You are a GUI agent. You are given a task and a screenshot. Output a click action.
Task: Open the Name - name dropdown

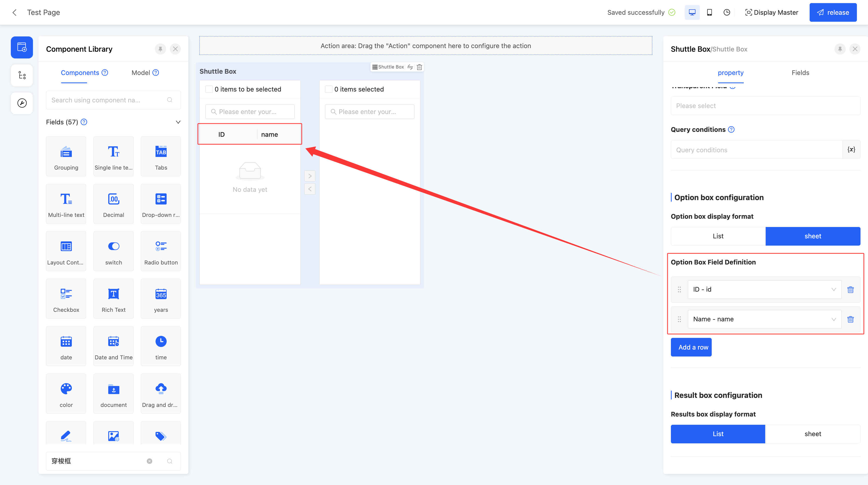point(764,319)
